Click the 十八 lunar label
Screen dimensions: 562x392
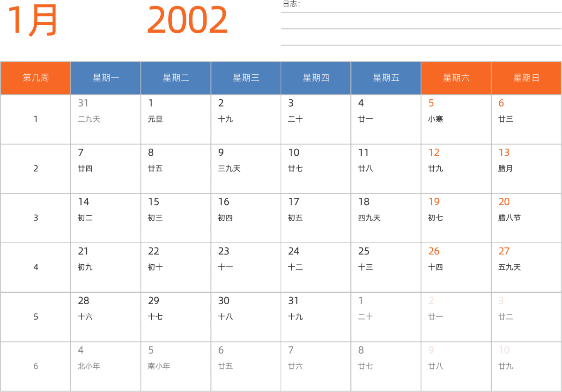click(x=225, y=317)
